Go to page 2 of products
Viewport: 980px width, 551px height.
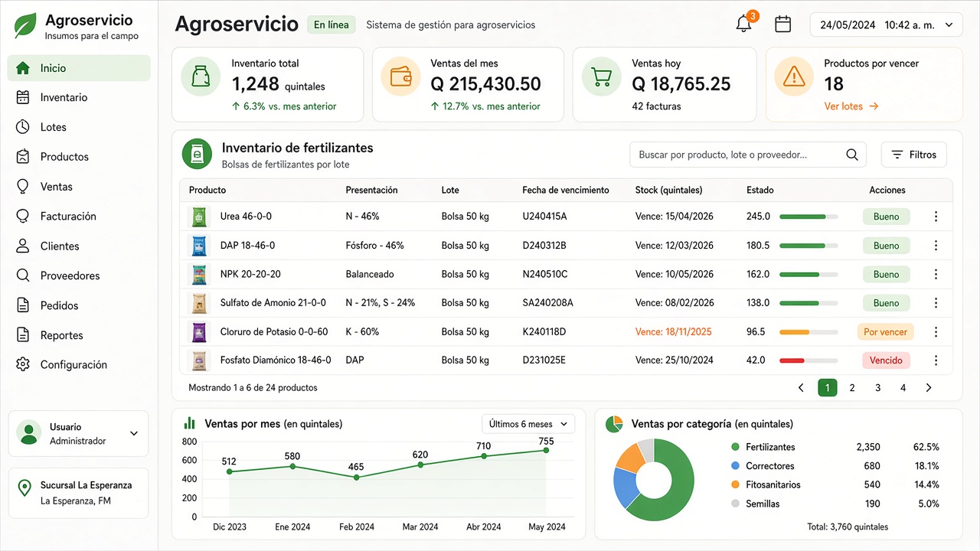852,388
